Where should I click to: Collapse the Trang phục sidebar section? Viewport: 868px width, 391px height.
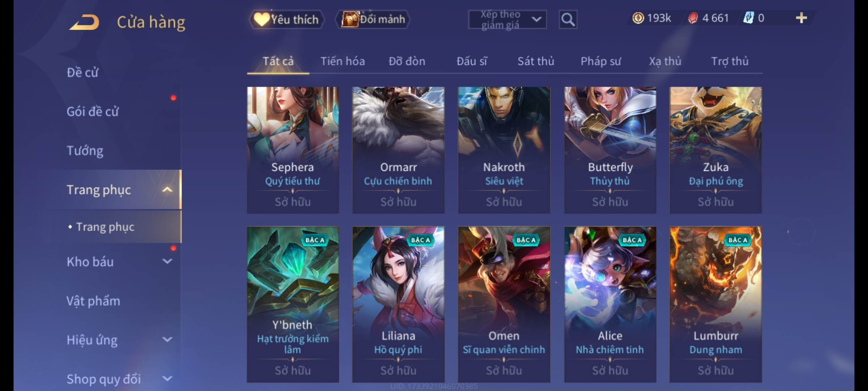[167, 190]
